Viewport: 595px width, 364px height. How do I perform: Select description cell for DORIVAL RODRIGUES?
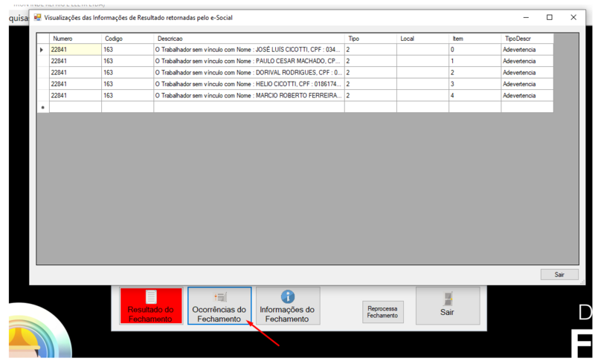click(x=249, y=72)
